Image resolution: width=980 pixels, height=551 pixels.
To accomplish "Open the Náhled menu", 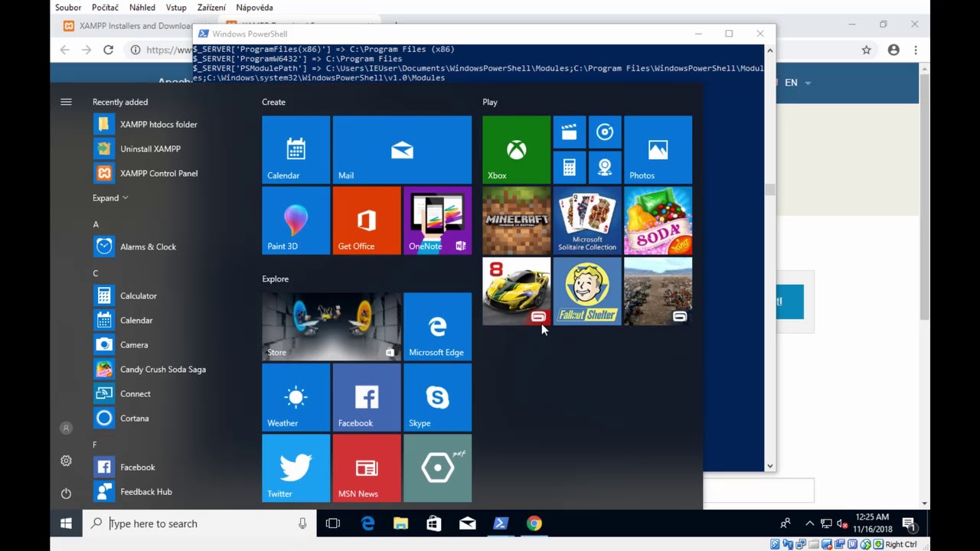I will [142, 8].
